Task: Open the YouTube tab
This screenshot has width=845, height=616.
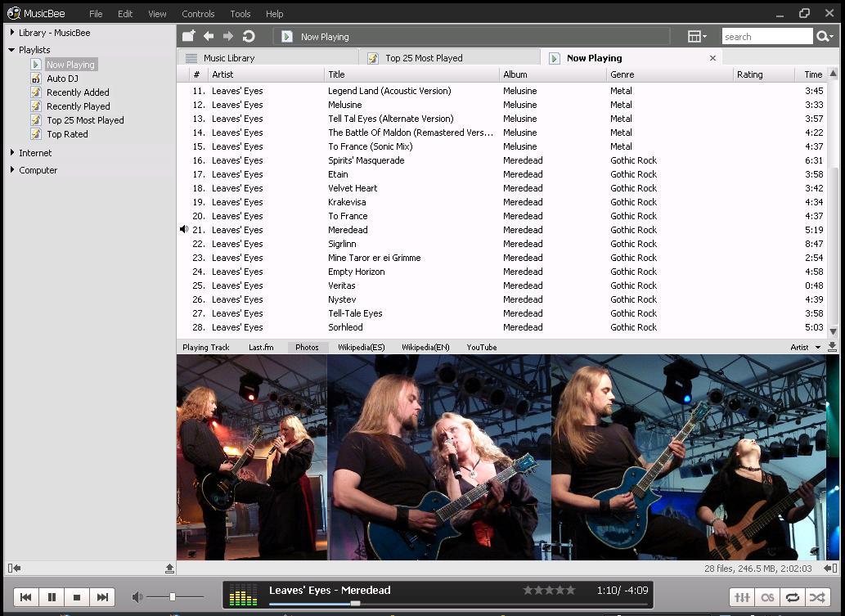Action: pos(481,347)
